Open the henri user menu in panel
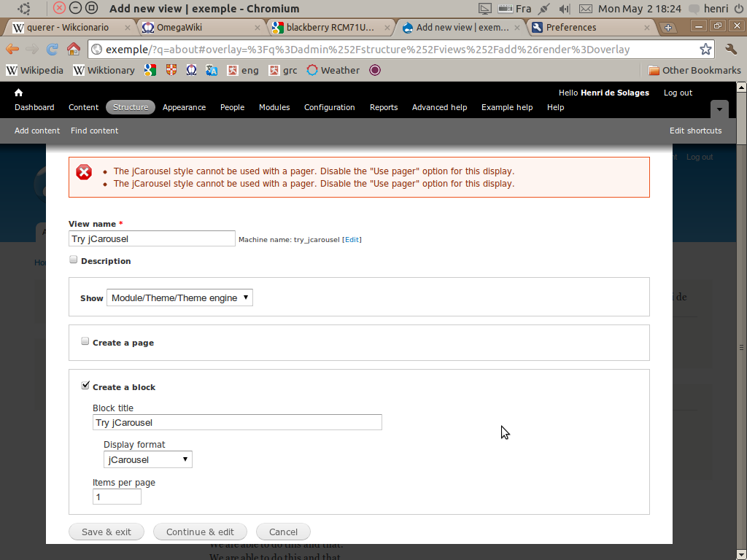 coord(710,9)
